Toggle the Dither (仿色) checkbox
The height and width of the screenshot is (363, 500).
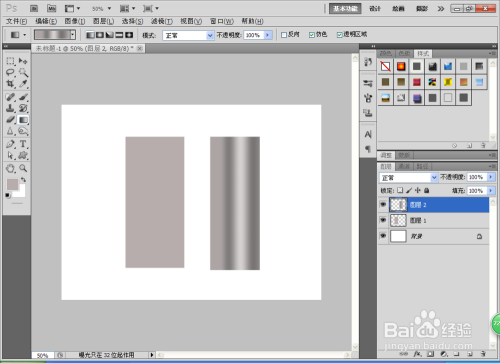coord(312,35)
